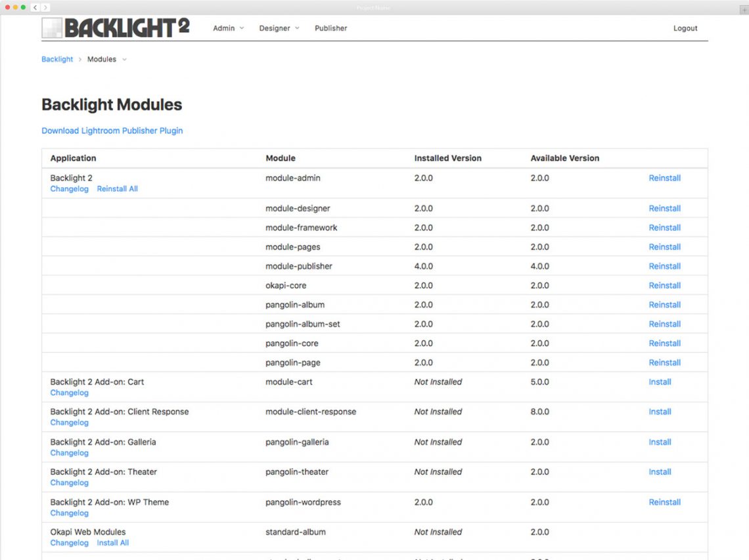Reinstall the module-designer module
749x560 pixels.
pos(664,209)
